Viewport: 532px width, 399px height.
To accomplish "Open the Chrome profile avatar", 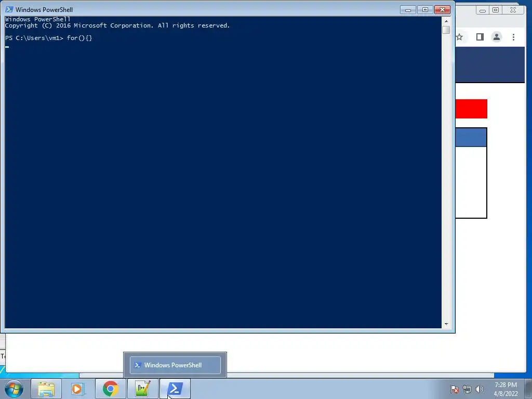I will click(497, 37).
